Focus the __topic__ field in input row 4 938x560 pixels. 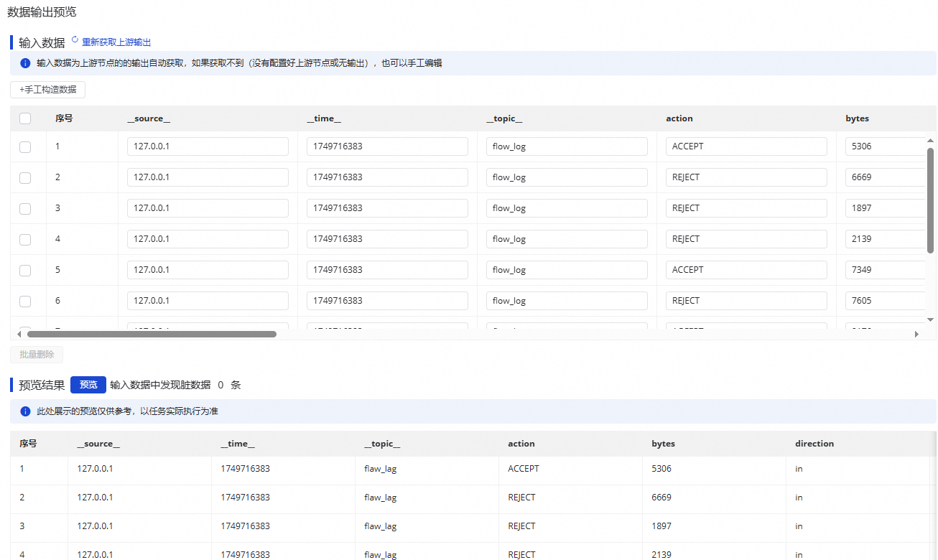pyautogui.click(x=567, y=239)
